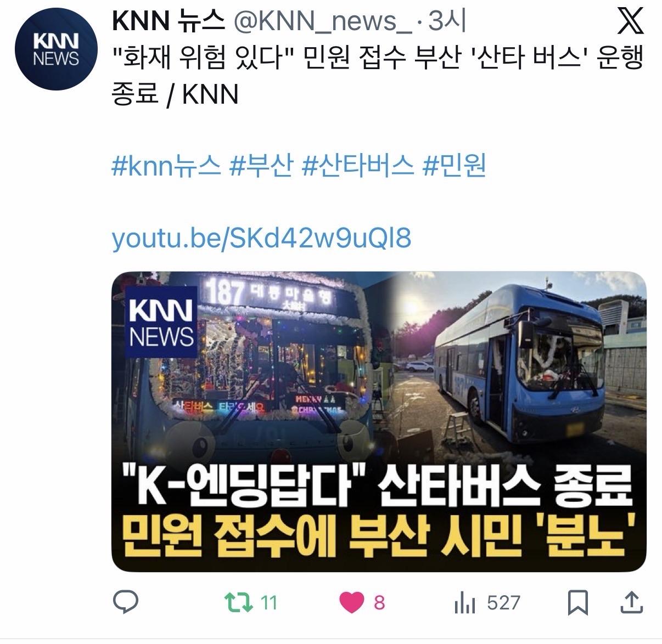Open the reply speech bubble icon

click(125, 602)
